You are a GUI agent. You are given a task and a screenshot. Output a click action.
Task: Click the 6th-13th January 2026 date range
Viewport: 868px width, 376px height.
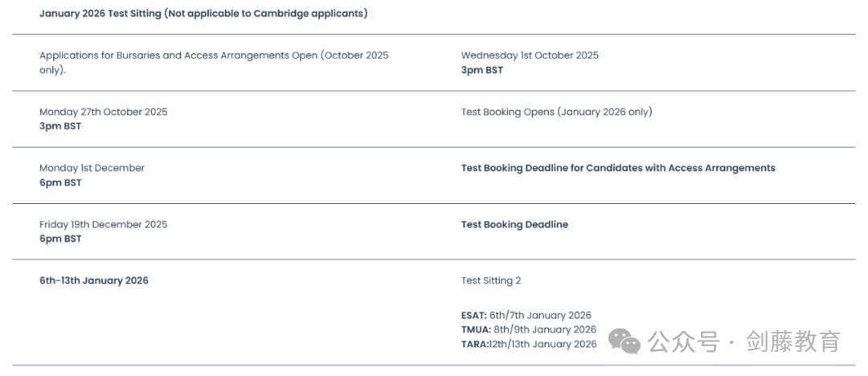(x=94, y=280)
